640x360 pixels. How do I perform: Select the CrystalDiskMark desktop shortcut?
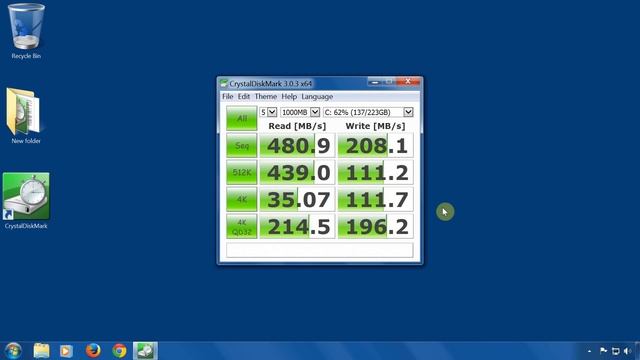click(26, 201)
